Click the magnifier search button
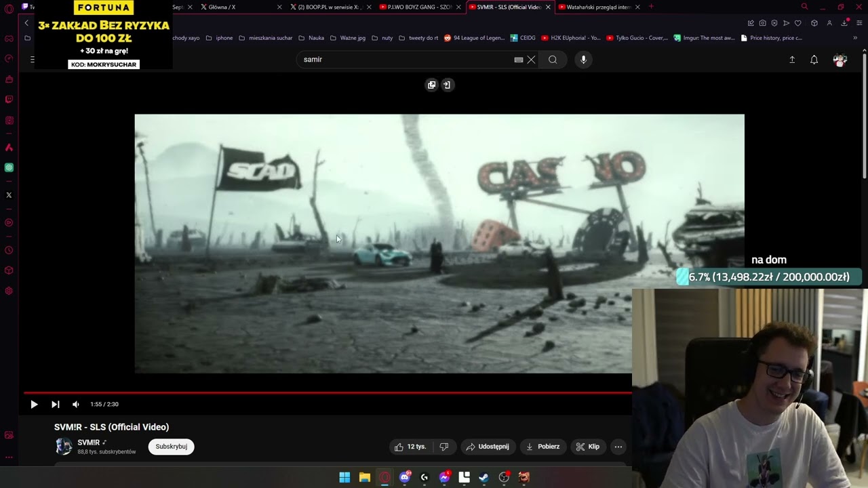The height and width of the screenshot is (488, 868). (x=553, y=60)
